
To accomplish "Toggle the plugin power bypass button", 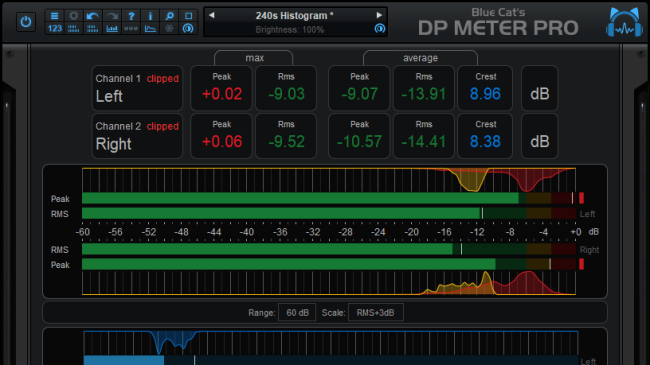I will [x=26, y=22].
